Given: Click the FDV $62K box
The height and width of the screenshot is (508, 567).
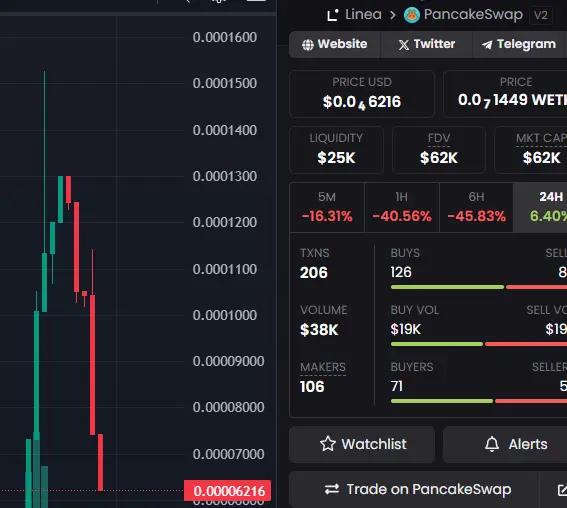Looking at the screenshot, I should pyautogui.click(x=439, y=150).
